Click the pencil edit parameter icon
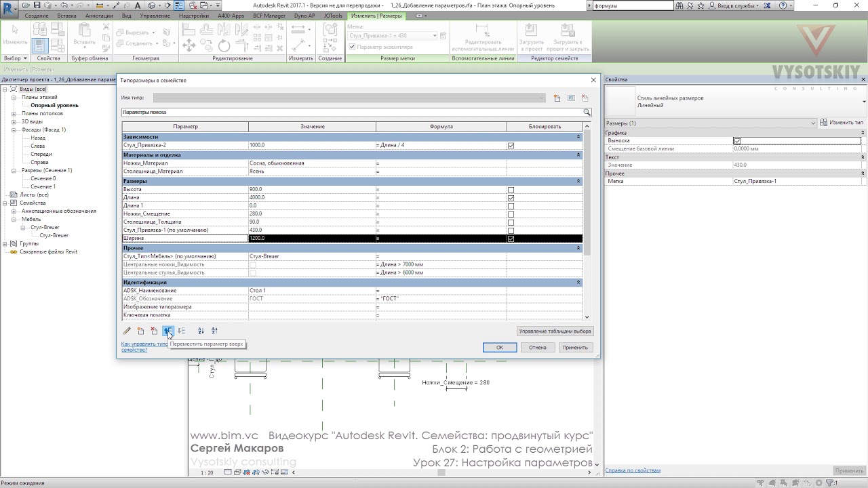This screenshot has height=488, width=868. coord(127,331)
